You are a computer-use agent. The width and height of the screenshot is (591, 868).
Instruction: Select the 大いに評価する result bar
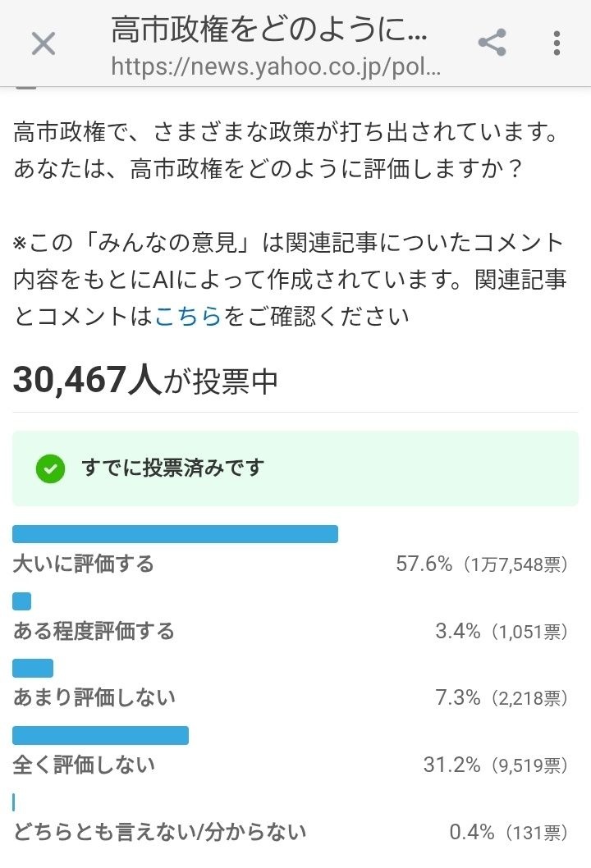pos(175,534)
